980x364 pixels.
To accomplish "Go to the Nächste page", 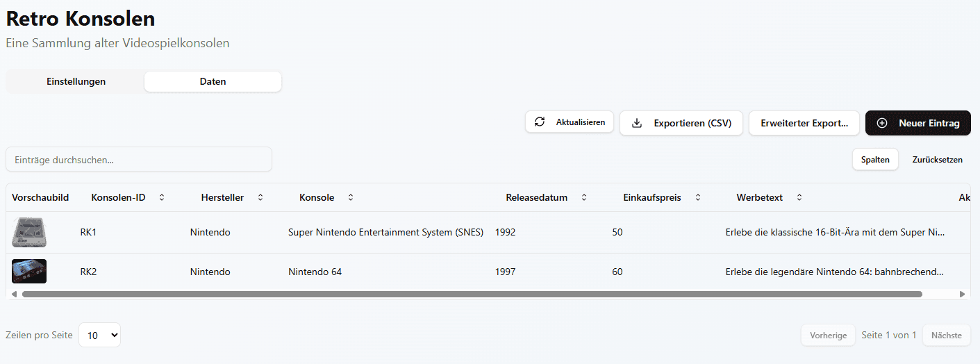I will point(946,335).
